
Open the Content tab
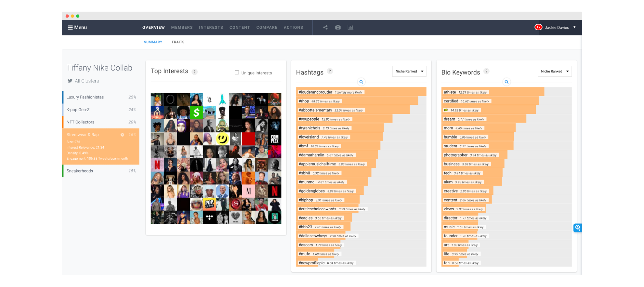[x=240, y=27]
